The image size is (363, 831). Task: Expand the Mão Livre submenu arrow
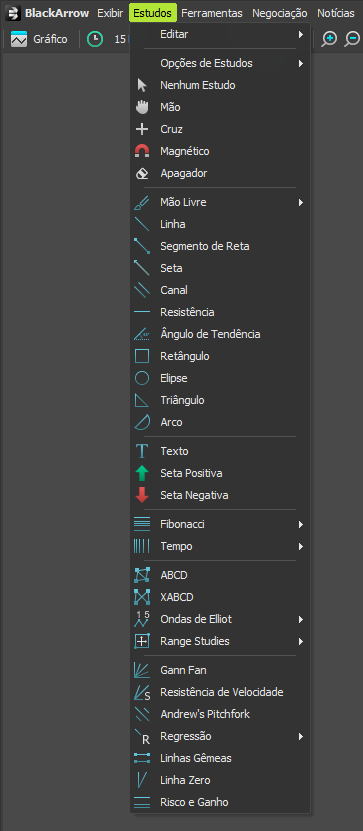300,202
